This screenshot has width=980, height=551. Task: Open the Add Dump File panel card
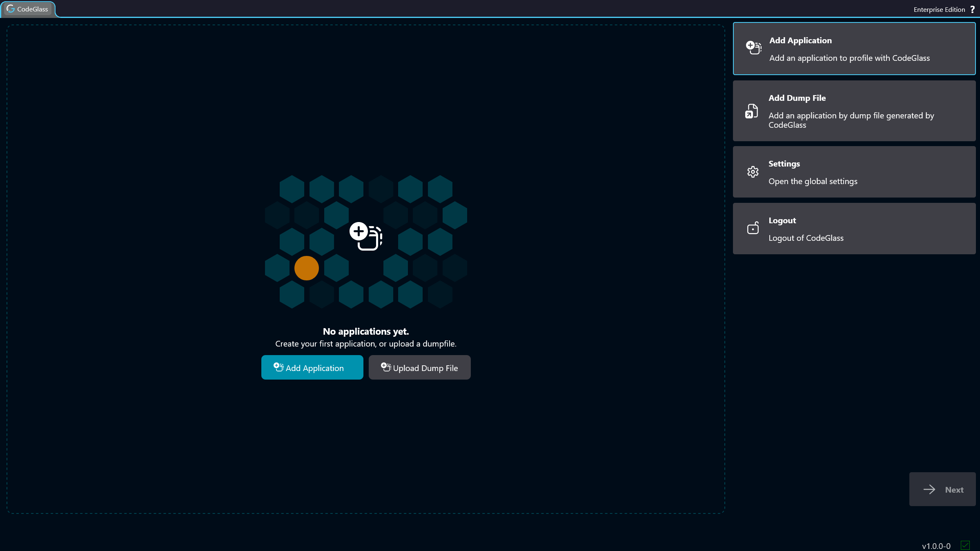854,111
